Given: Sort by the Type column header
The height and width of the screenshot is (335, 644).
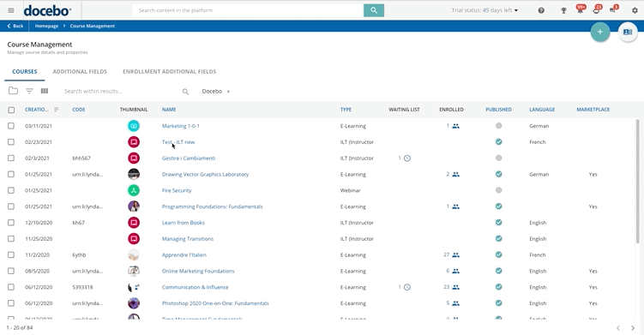Looking at the screenshot, I should (346, 110).
